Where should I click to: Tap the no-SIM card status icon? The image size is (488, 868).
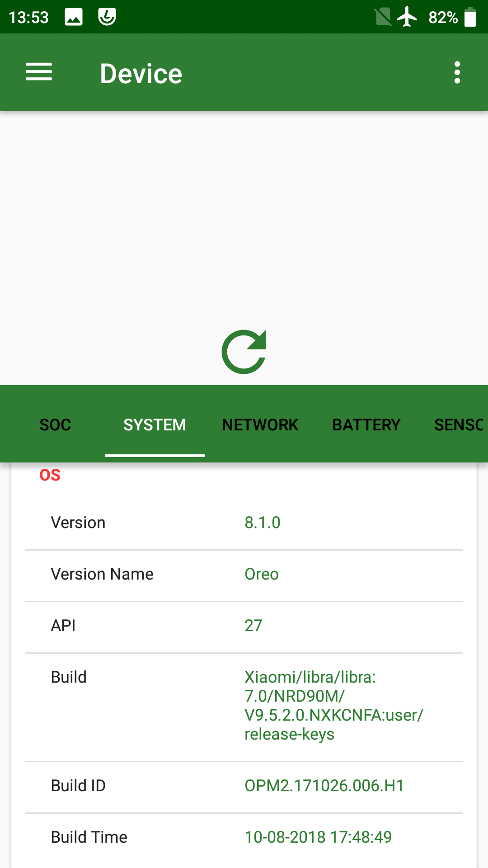pyautogui.click(x=383, y=17)
